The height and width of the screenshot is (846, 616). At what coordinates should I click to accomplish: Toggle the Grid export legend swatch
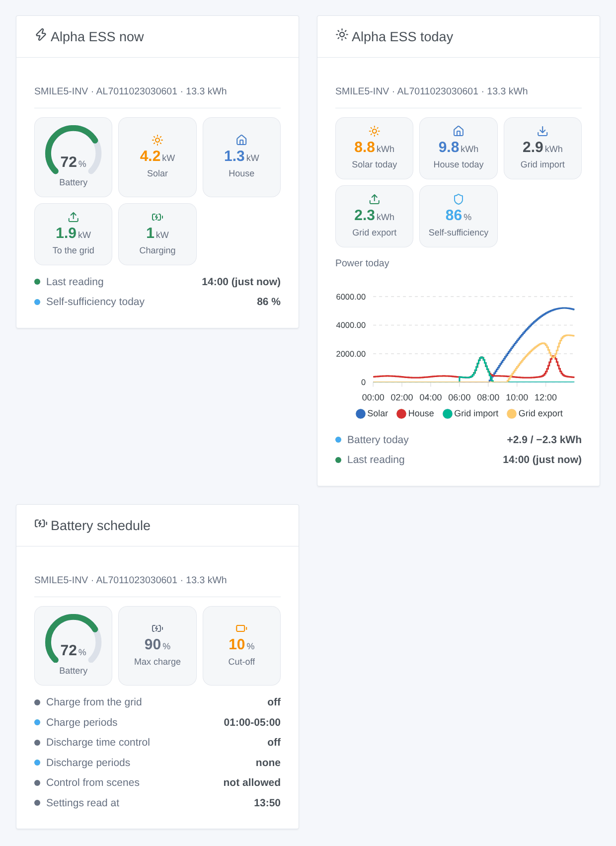[512, 414]
